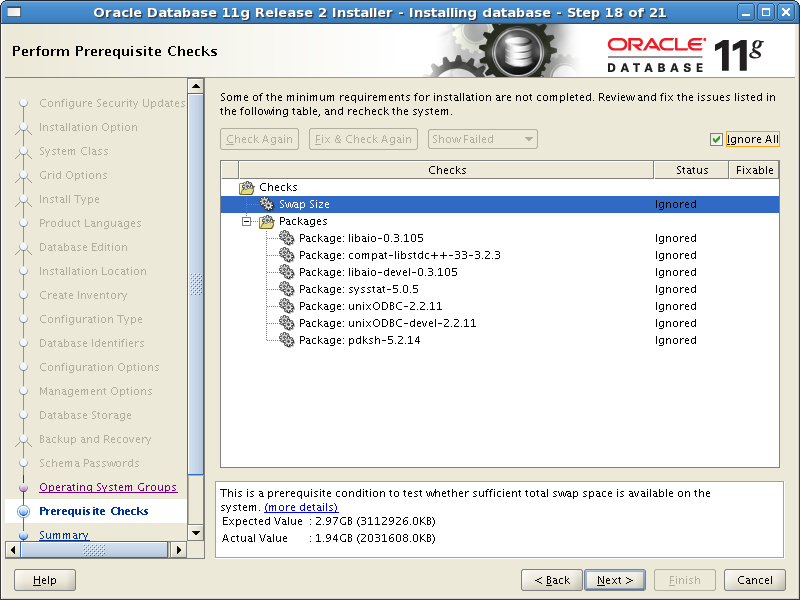Click the Installation Location step

tap(93, 271)
